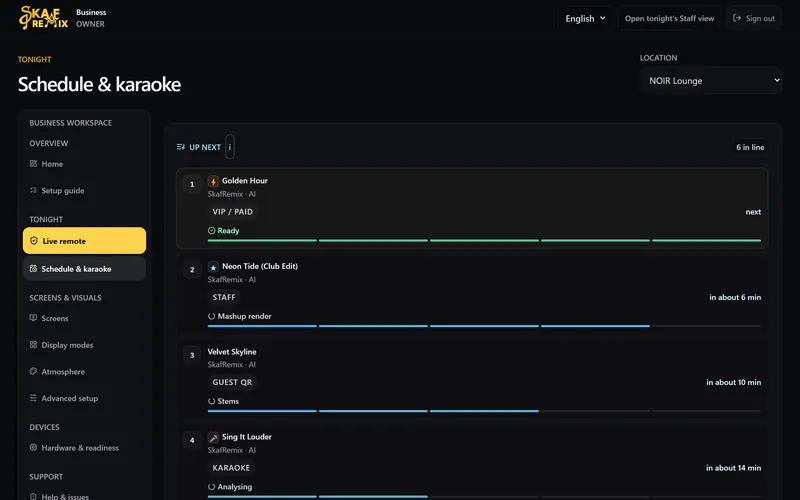Click the Ready checkmark status icon
This screenshot has height=500, width=800.
click(211, 231)
